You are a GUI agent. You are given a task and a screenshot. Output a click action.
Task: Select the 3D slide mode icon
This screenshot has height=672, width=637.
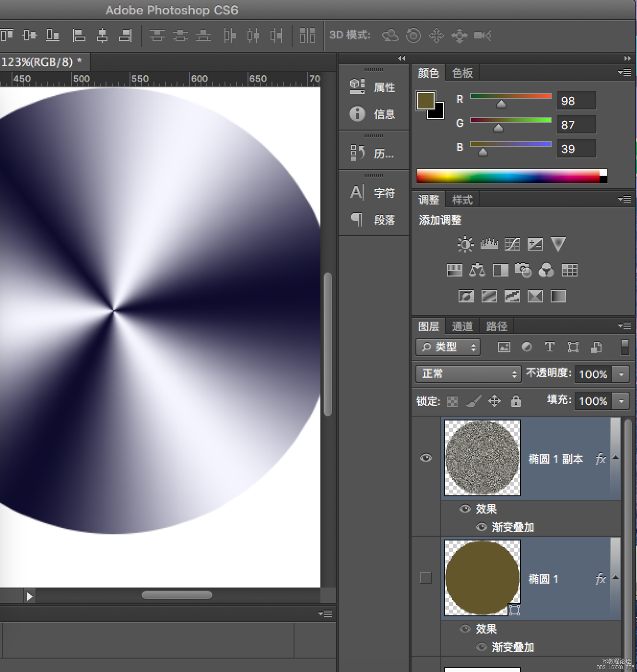pyautogui.click(x=460, y=35)
